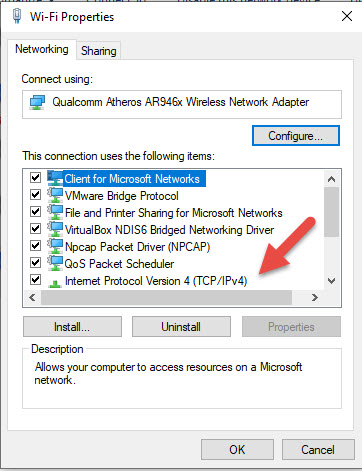Click the list's scroll-down arrow
The height and width of the screenshot is (471, 362).
pyautogui.click(x=331, y=281)
